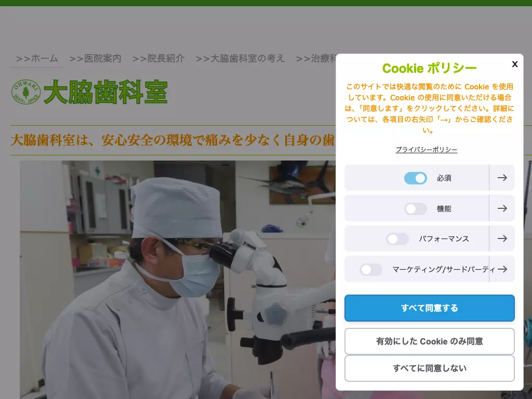
Task: Click the Ohwaki Dental Office tree logo
Action: click(26, 92)
